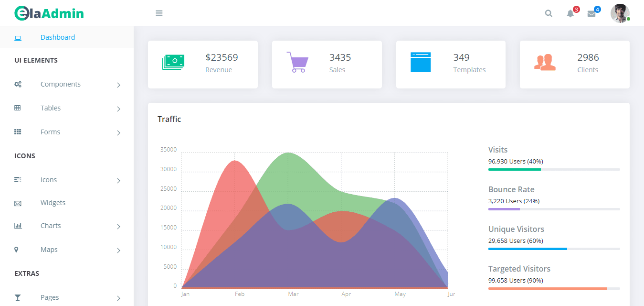Click the blue Templates window icon

coord(421,62)
